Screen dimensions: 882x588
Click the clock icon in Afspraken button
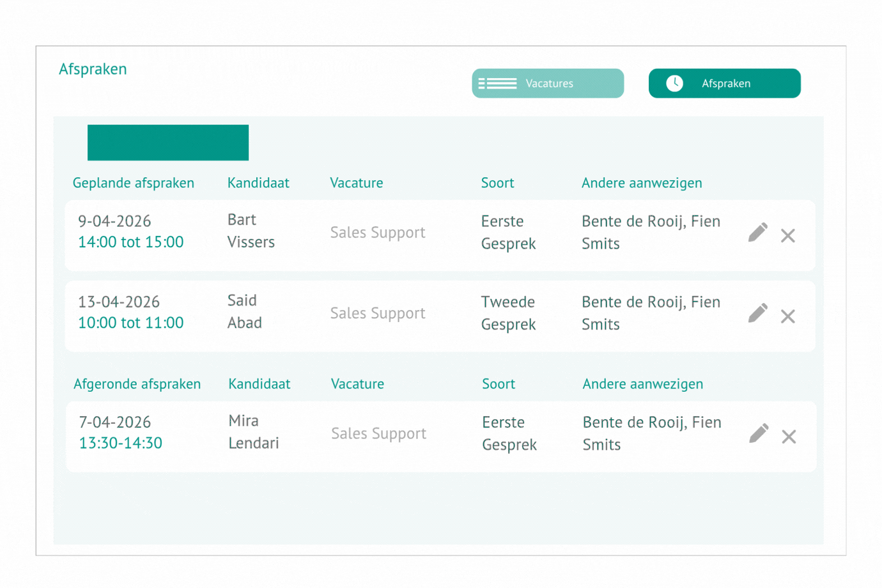point(674,84)
